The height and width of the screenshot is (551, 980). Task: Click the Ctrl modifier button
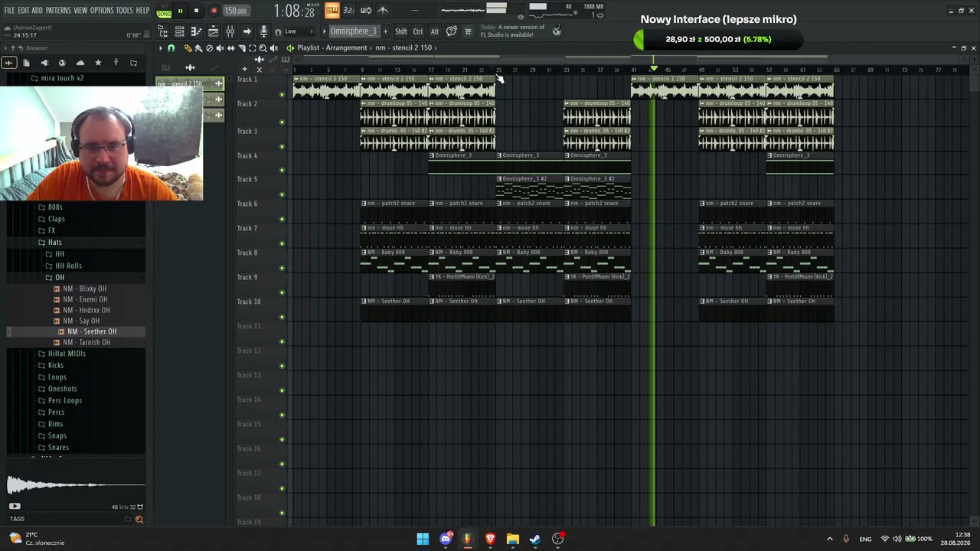(418, 31)
